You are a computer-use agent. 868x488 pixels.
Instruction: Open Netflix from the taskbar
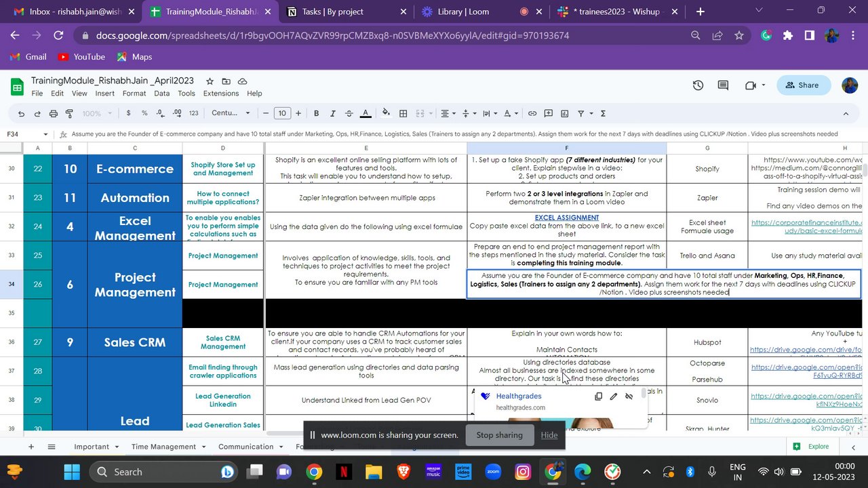point(343,472)
